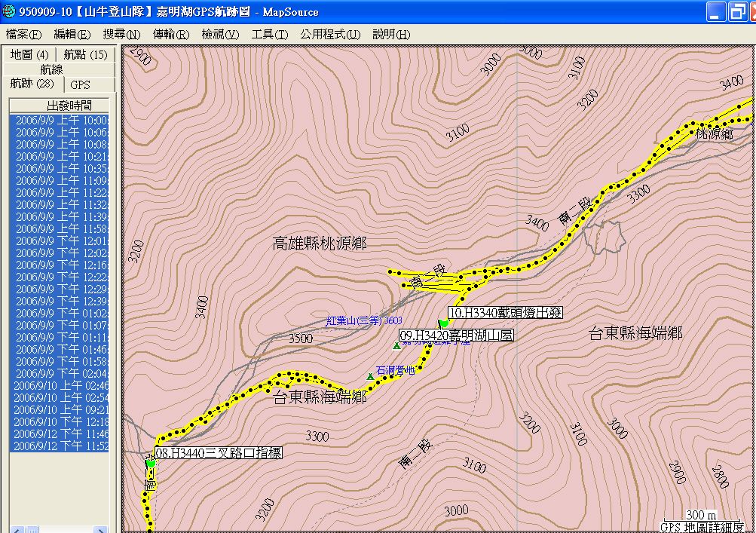The height and width of the screenshot is (533, 756).
Task: Switch to the GPS tab
Action: point(80,85)
